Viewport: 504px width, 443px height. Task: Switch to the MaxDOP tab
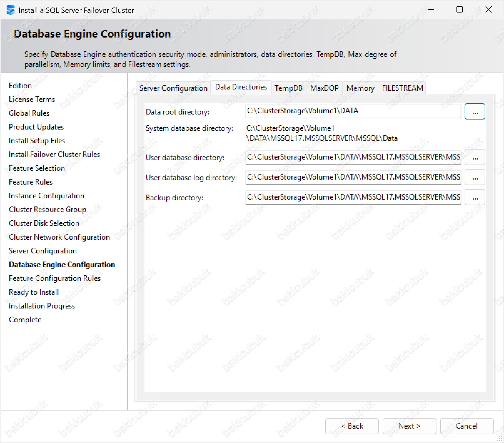[x=324, y=88]
